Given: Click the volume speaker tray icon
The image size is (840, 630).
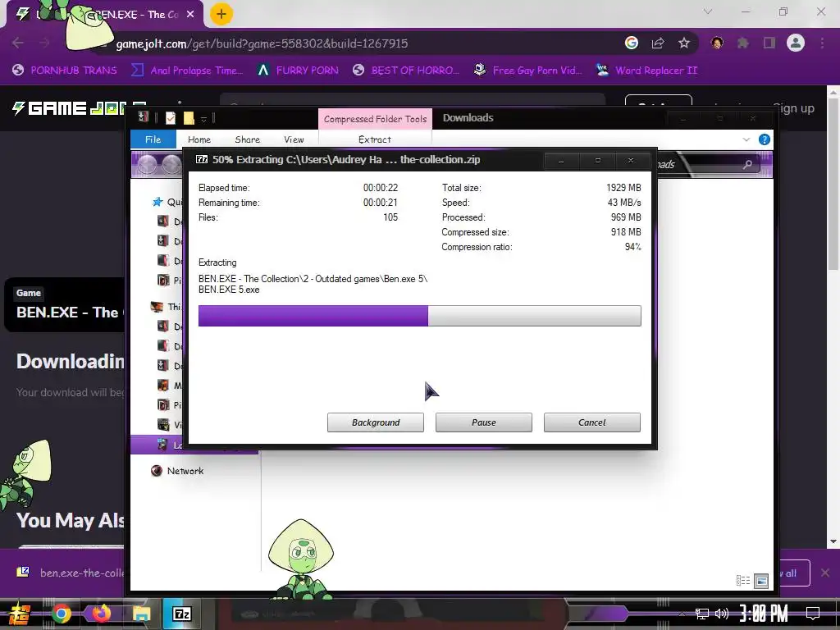Looking at the screenshot, I should [x=722, y=614].
